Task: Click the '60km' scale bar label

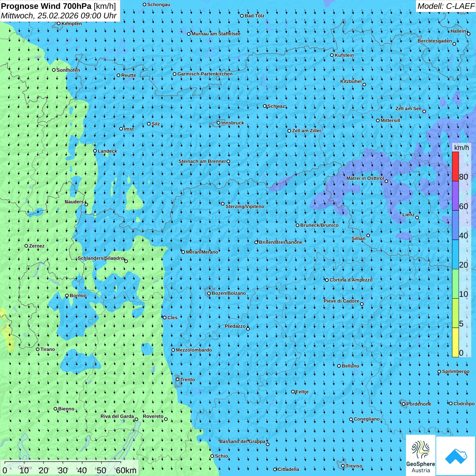Action: [126, 471]
